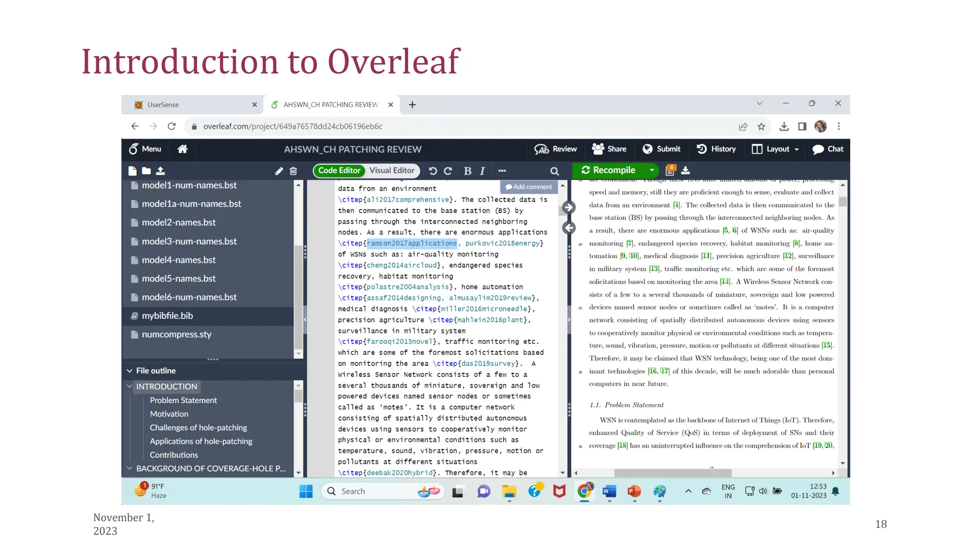Viewport: 980px width, 551px height.
Task: Open the Review panel
Action: pyautogui.click(x=556, y=149)
